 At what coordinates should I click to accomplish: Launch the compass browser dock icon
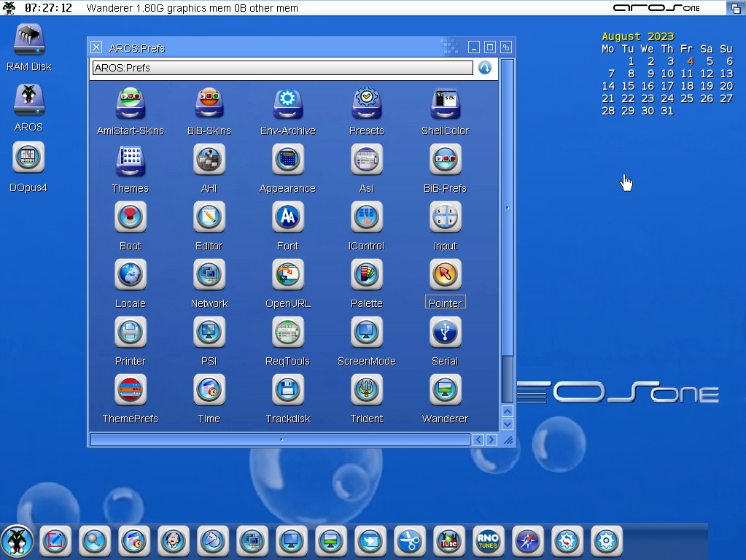[528, 542]
